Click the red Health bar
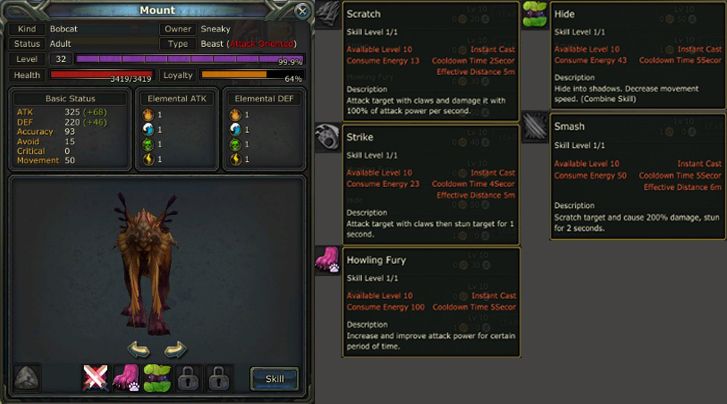Screen dimensions: 727x404 [x=101, y=75]
